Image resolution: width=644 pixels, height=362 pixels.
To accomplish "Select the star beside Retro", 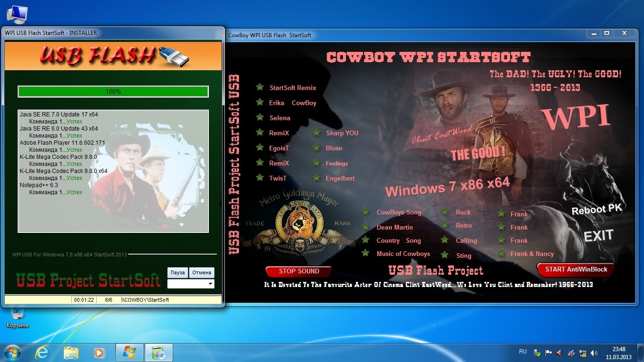I will point(445,226).
